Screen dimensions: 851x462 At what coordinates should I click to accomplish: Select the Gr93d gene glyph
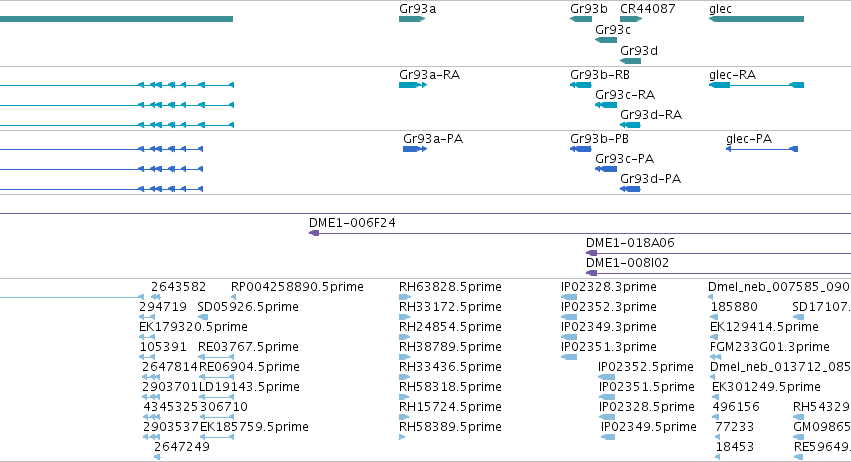[631, 61]
